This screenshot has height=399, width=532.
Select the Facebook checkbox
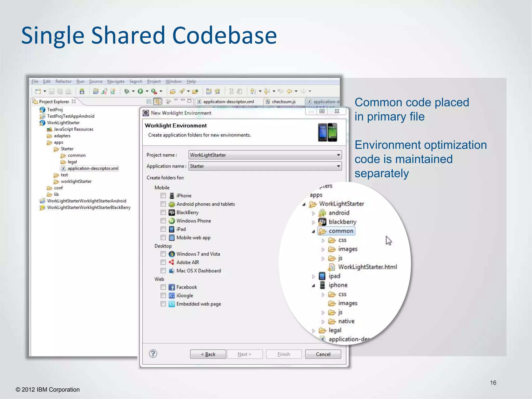pos(163,287)
